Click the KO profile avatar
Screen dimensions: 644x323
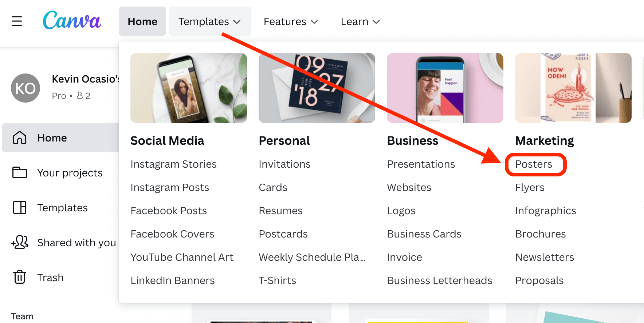[25, 88]
